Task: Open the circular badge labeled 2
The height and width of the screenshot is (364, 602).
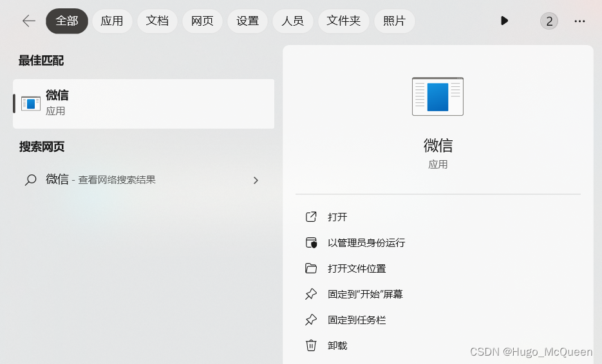Action: click(549, 21)
